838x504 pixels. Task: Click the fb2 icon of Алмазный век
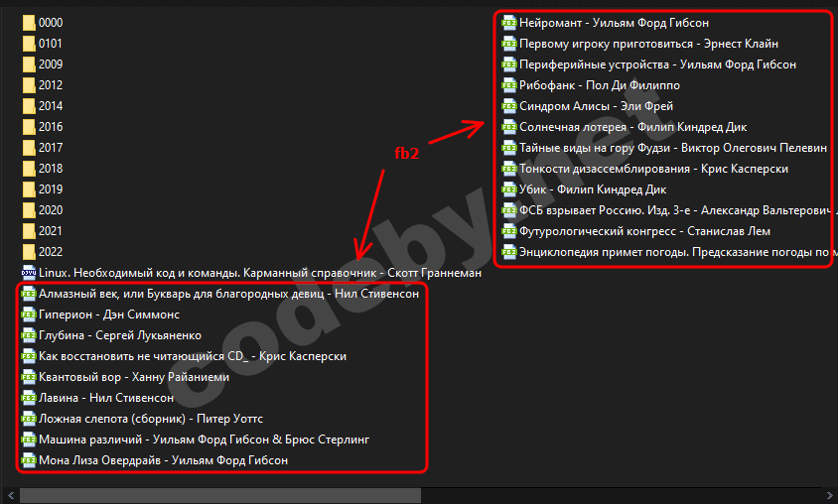(x=29, y=294)
